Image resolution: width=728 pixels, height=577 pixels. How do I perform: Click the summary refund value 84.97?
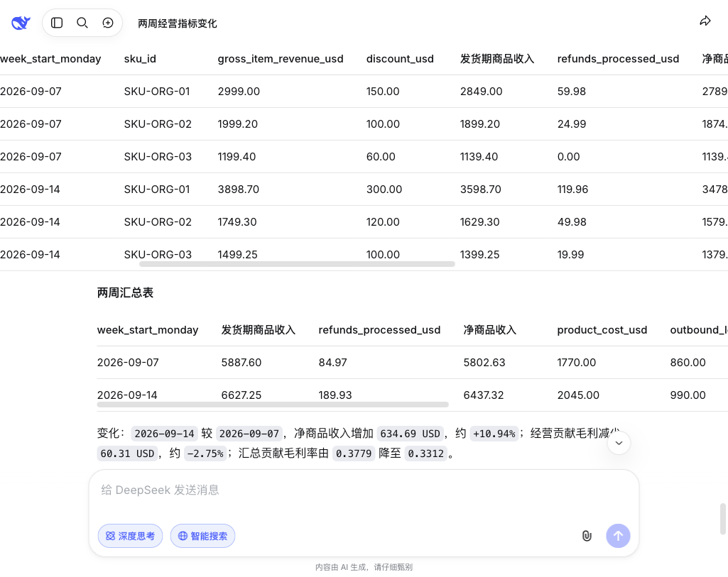click(x=332, y=362)
